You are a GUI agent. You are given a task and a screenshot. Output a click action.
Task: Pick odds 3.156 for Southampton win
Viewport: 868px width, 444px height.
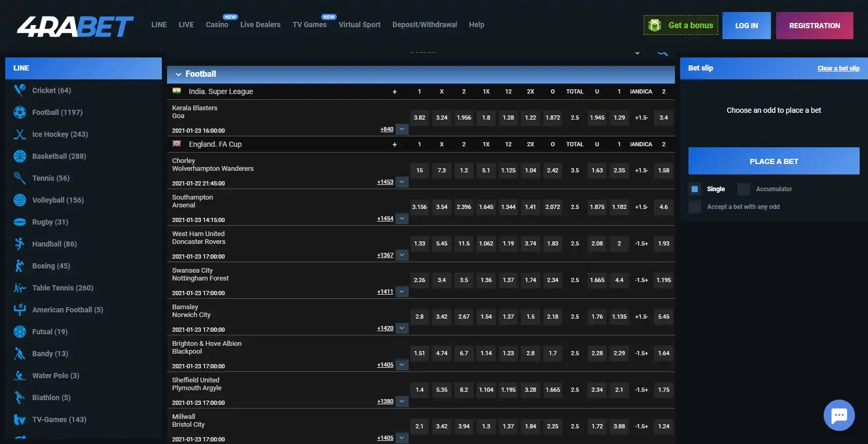[x=419, y=207]
